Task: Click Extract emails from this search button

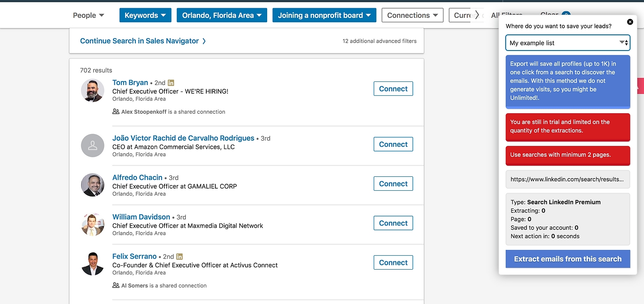Action: pyautogui.click(x=567, y=259)
